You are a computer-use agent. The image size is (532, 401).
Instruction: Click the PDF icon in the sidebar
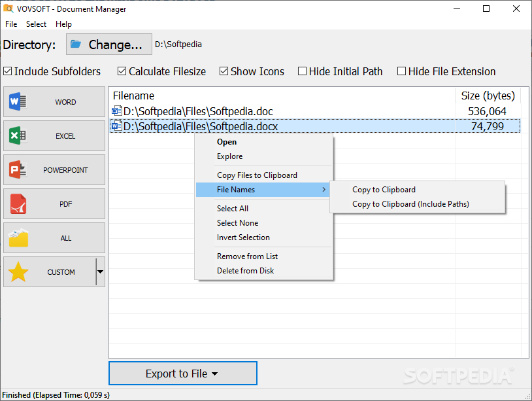pos(18,203)
